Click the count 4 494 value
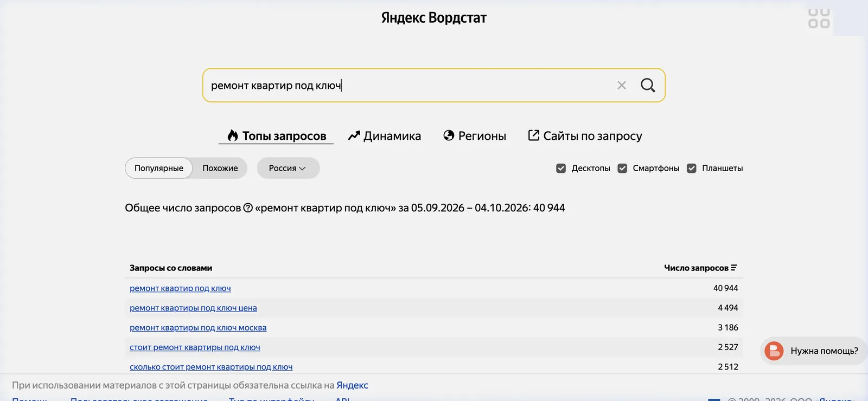 (x=728, y=308)
